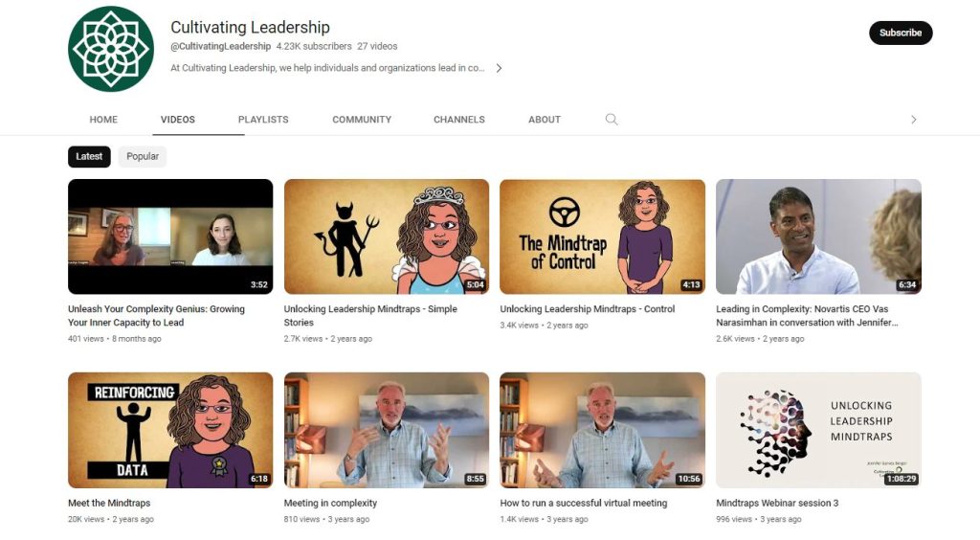Image resolution: width=980 pixels, height=540 pixels.
Task: Play the Meeting in complexity thumbnail
Action: pos(387,430)
